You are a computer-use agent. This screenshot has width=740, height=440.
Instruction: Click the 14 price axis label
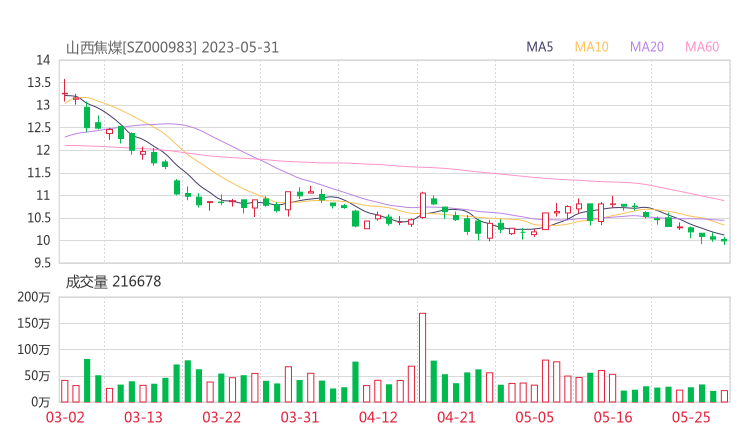(43, 60)
